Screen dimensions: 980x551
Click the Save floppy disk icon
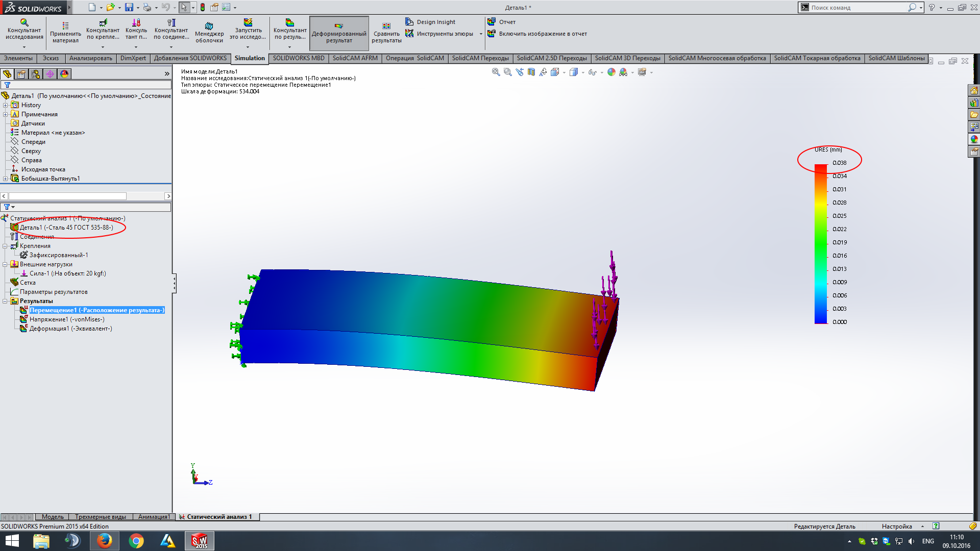coord(129,7)
